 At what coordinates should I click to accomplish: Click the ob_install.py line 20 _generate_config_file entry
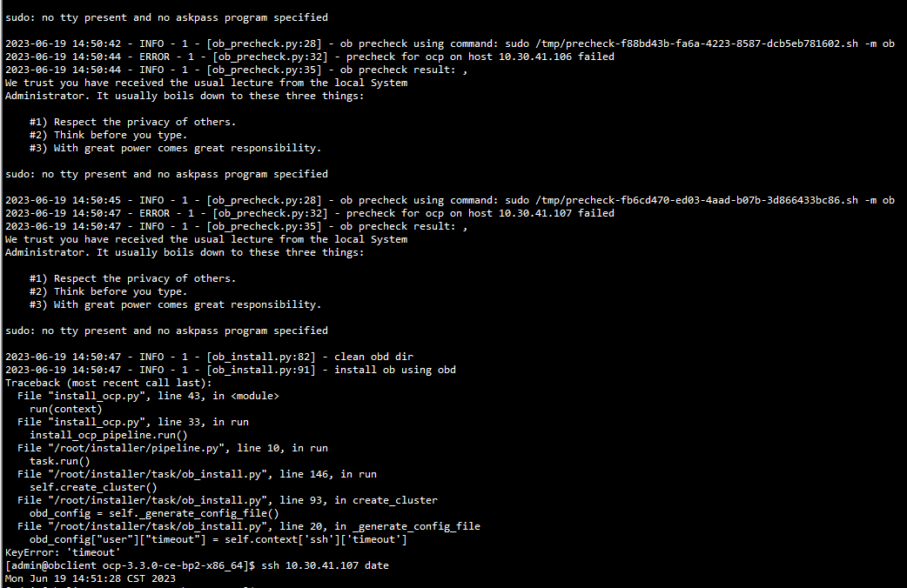pyautogui.click(x=249, y=526)
